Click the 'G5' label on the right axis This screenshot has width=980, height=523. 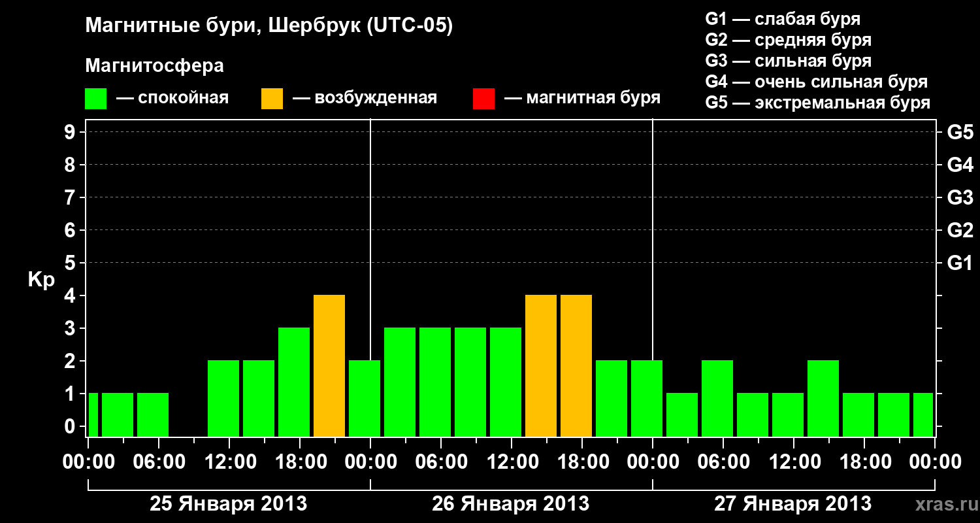click(960, 132)
